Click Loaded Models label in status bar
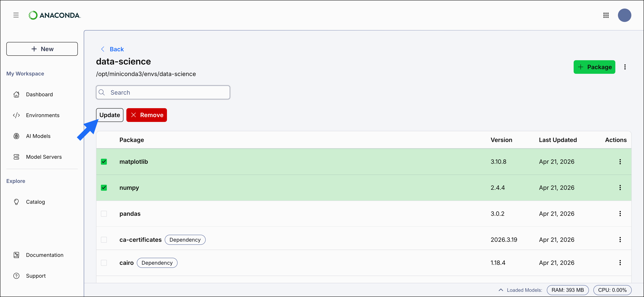The height and width of the screenshot is (297, 644). point(524,290)
